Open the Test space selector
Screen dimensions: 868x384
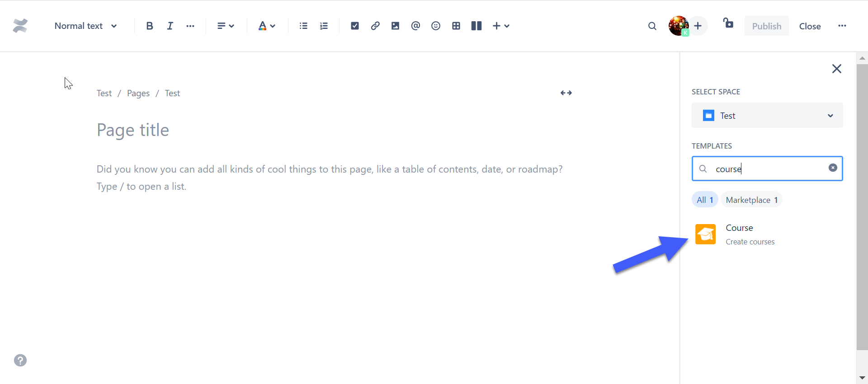tap(767, 116)
